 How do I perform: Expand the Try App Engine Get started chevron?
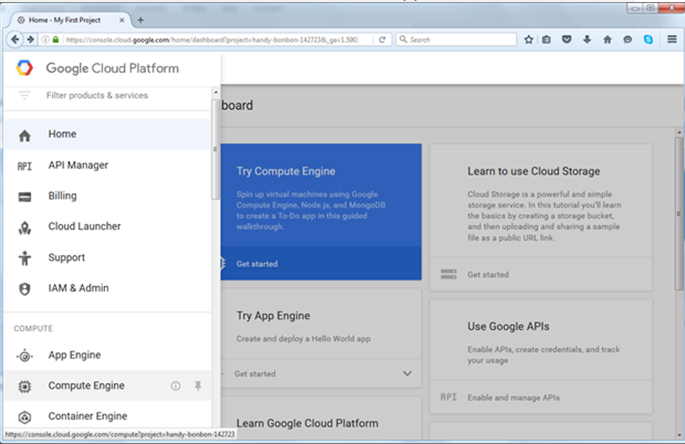pyautogui.click(x=407, y=374)
